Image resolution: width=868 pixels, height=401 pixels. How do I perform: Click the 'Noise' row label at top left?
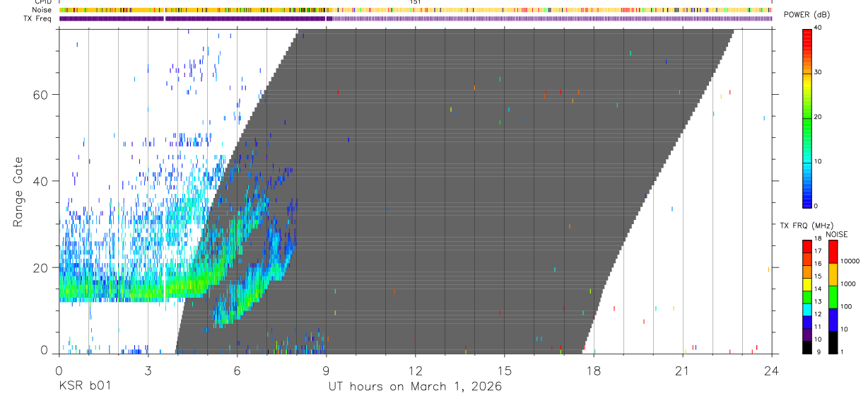click(x=42, y=10)
